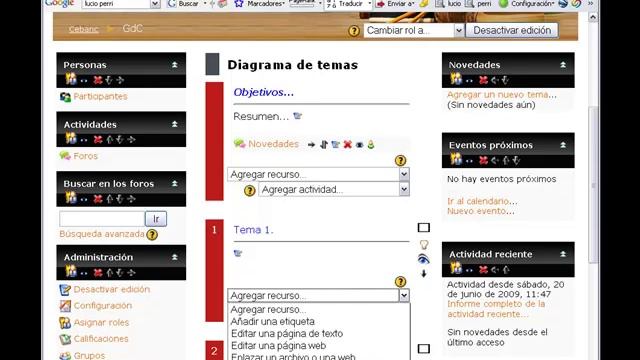The height and width of the screenshot is (360, 640).
Task: Toggle the eye visibility icon for Tema 1
Action: (424, 259)
